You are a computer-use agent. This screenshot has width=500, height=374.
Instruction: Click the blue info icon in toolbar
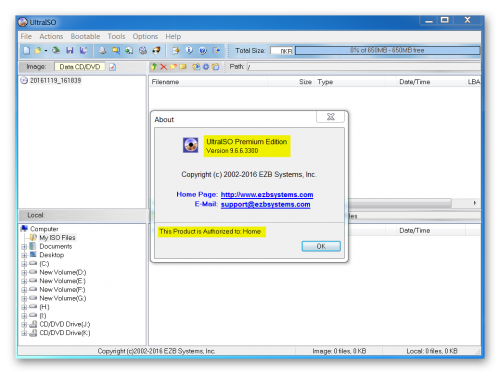click(x=189, y=51)
